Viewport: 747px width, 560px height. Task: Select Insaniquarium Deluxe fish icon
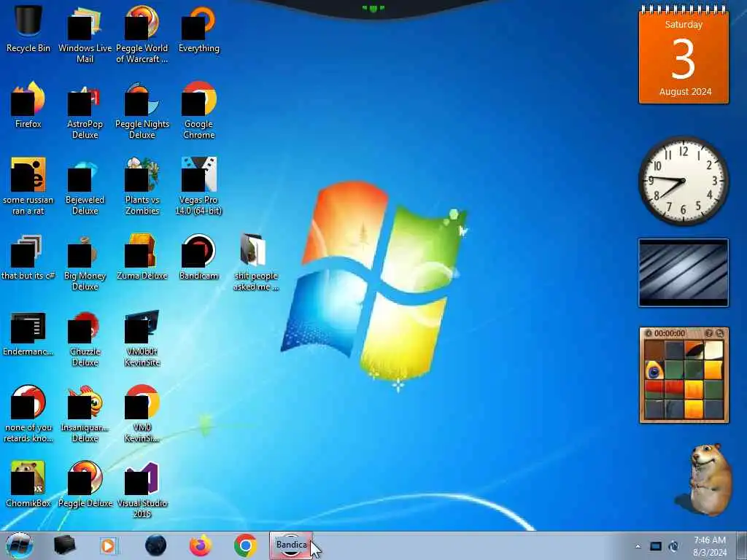[x=85, y=414]
